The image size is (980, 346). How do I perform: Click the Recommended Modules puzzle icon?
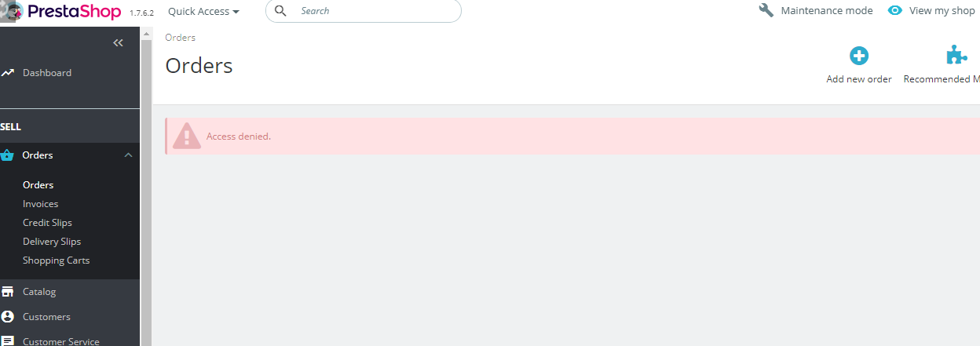pyautogui.click(x=956, y=55)
